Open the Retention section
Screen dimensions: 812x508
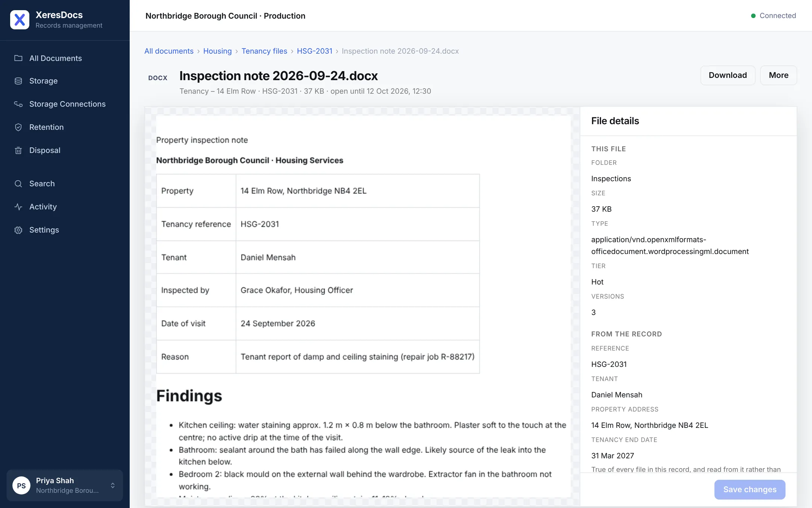65,127
